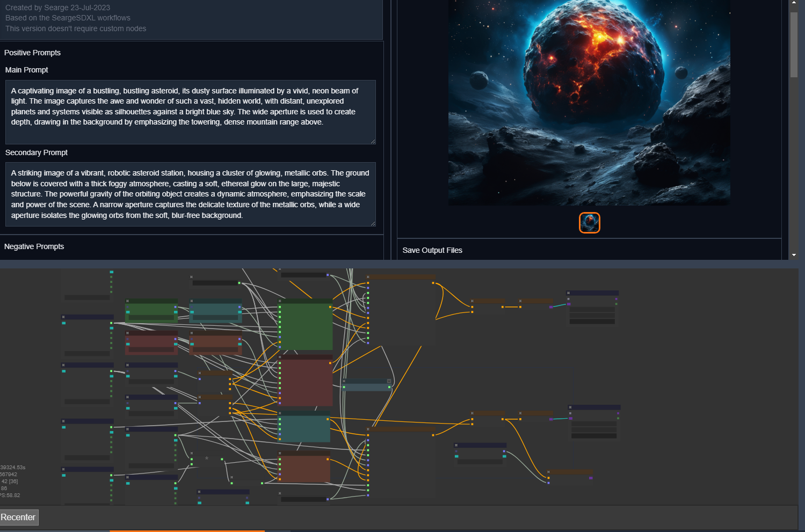The width and height of the screenshot is (805, 532).
Task: Select the small dark red node under the small green node
Action: pos(151,343)
